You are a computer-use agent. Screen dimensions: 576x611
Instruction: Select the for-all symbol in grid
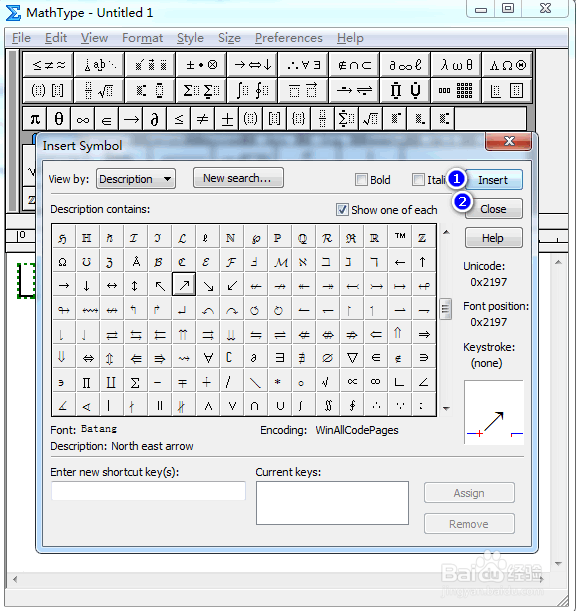tap(208, 358)
